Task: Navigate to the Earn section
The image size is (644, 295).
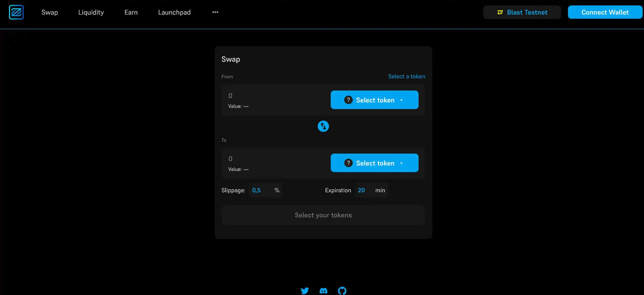Action: pos(131,12)
